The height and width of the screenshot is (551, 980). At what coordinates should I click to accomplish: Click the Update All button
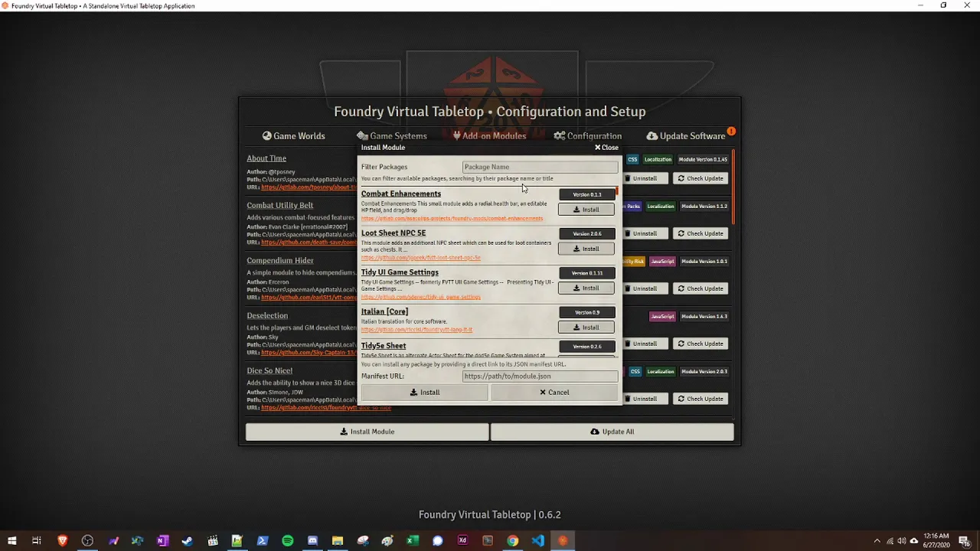click(612, 432)
